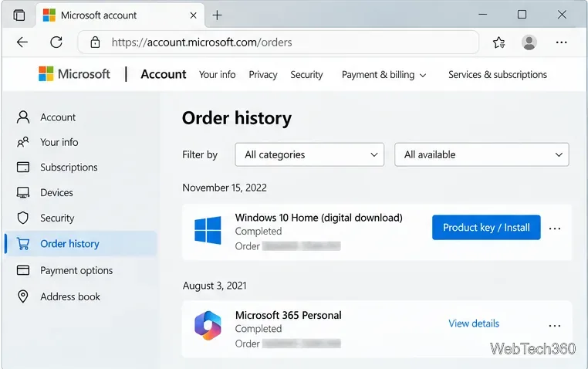The width and height of the screenshot is (588, 369).
Task: Minimize the browser window
Action: tap(482, 15)
